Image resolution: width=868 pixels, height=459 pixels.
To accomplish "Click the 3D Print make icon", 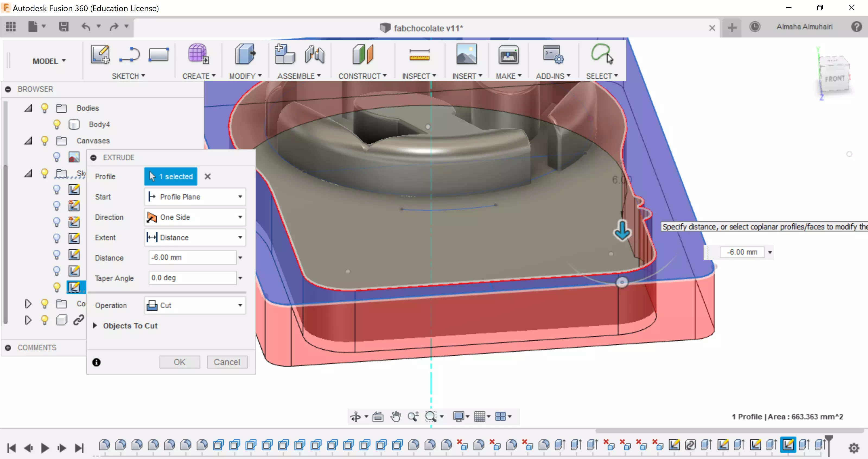I will [x=508, y=54].
